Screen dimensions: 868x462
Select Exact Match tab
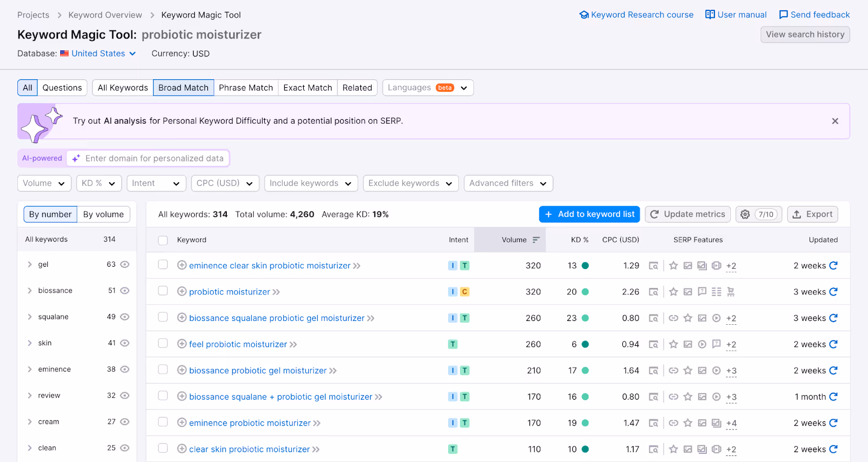point(308,88)
